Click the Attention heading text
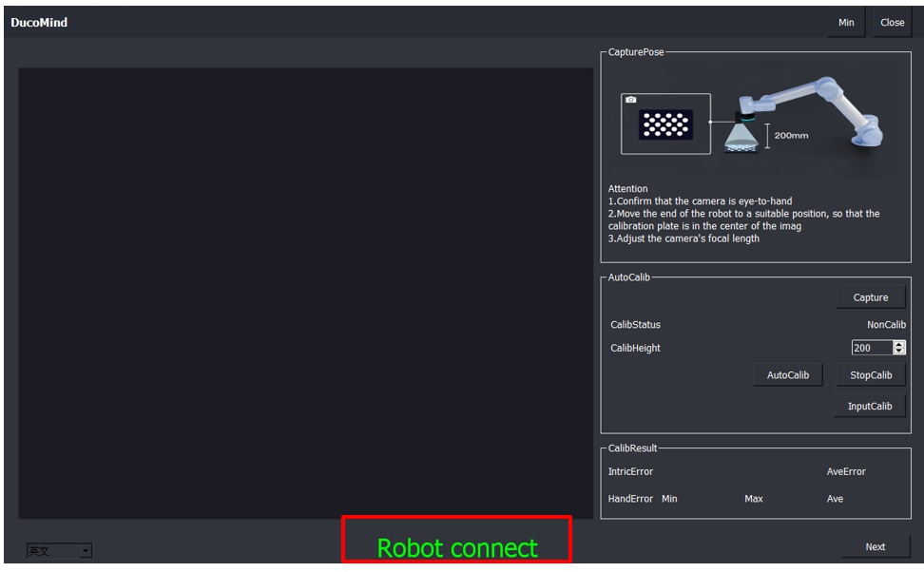The height and width of the screenshot is (572, 924). (x=627, y=188)
